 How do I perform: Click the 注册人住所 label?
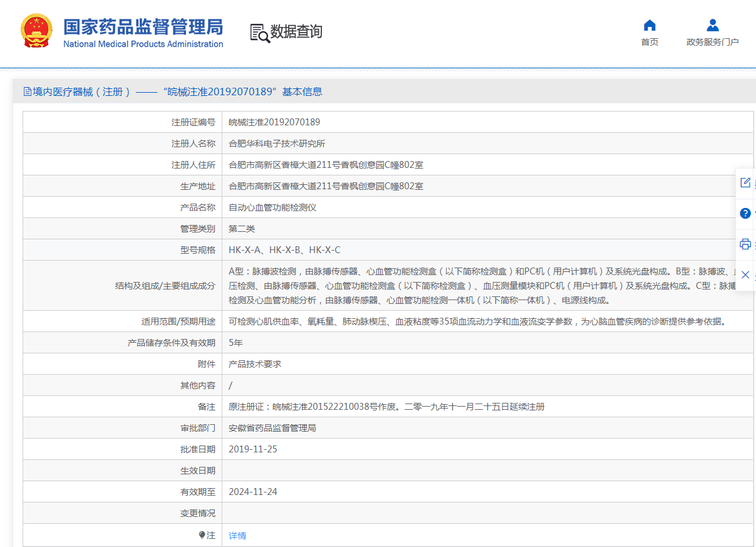coord(194,165)
